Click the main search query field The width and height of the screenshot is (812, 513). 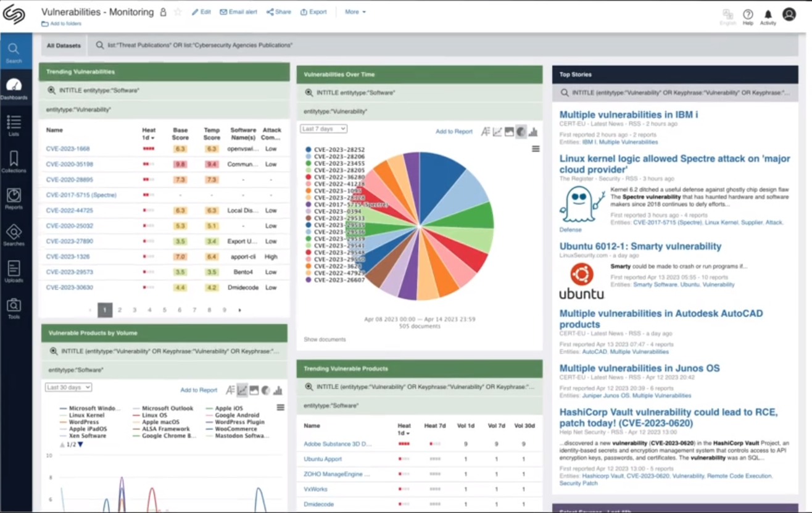click(444, 45)
